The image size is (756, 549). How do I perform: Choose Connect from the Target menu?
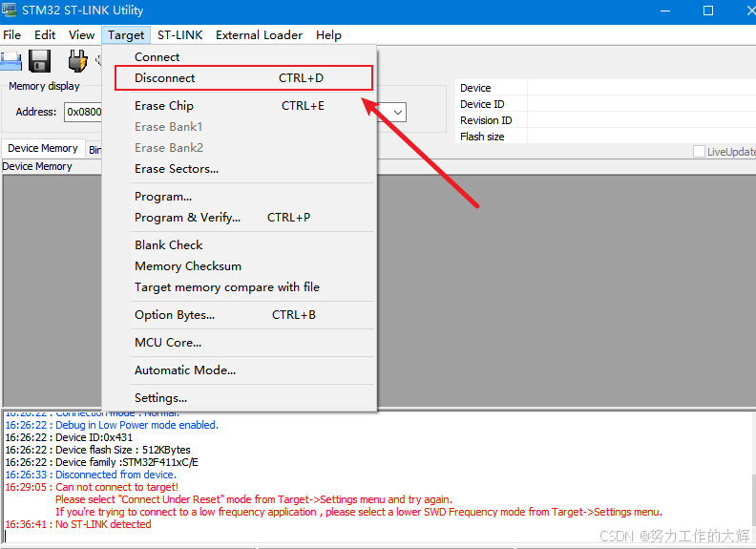click(240, 57)
